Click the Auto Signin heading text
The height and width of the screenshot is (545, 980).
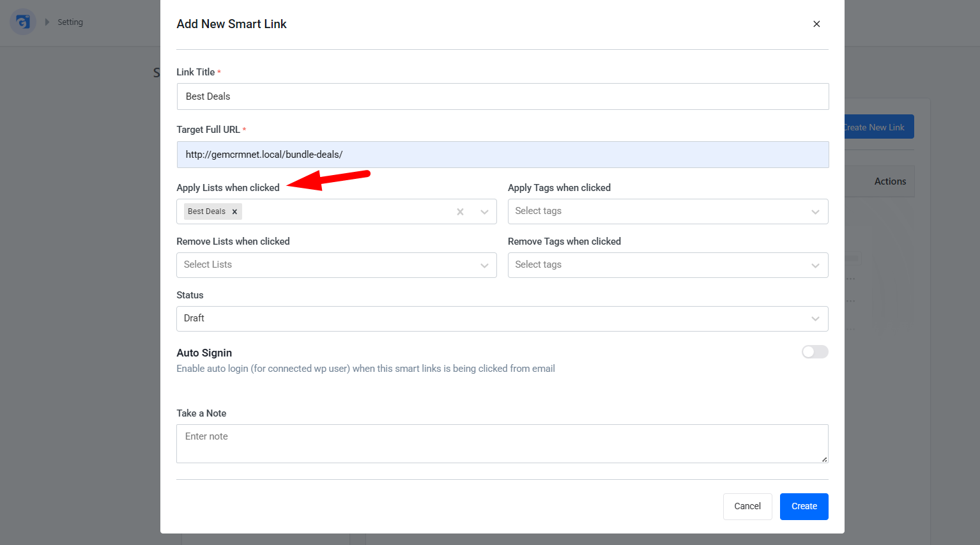pyautogui.click(x=204, y=353)
